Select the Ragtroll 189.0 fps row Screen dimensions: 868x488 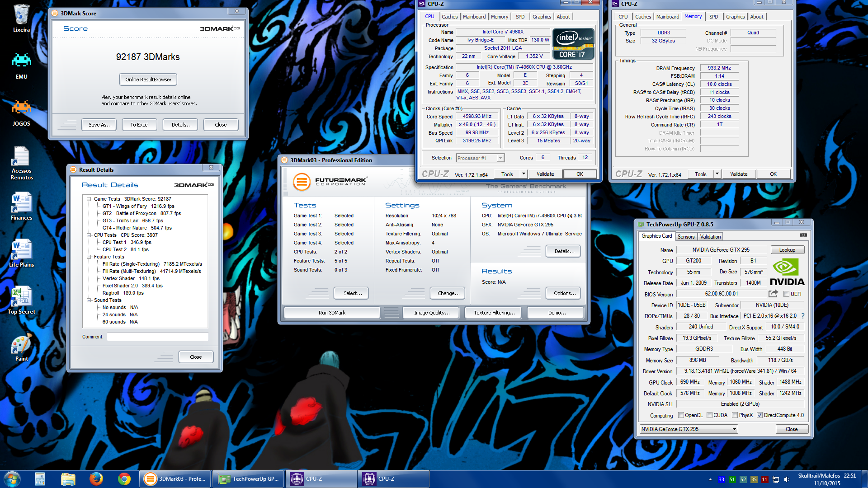[x=123, y=293]
